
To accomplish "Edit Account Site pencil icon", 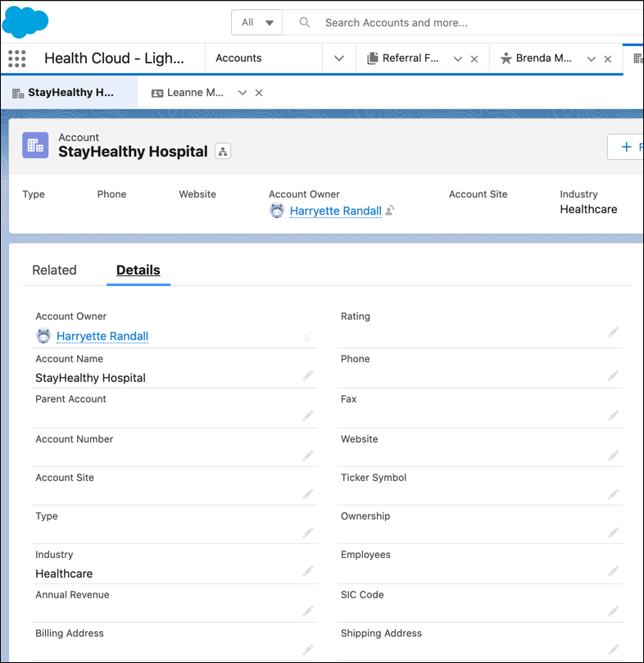I will click(308, 494).
